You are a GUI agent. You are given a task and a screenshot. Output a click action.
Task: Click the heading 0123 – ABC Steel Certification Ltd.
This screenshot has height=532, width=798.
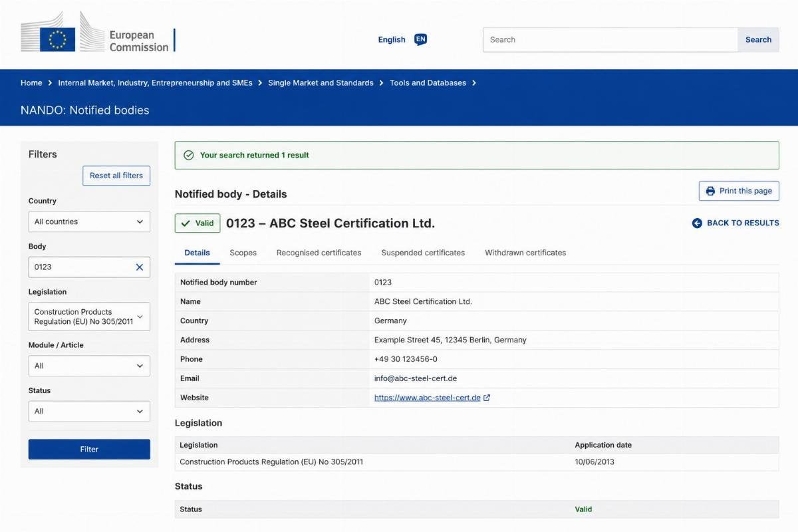pyautogui.click(x=331, y=223)
